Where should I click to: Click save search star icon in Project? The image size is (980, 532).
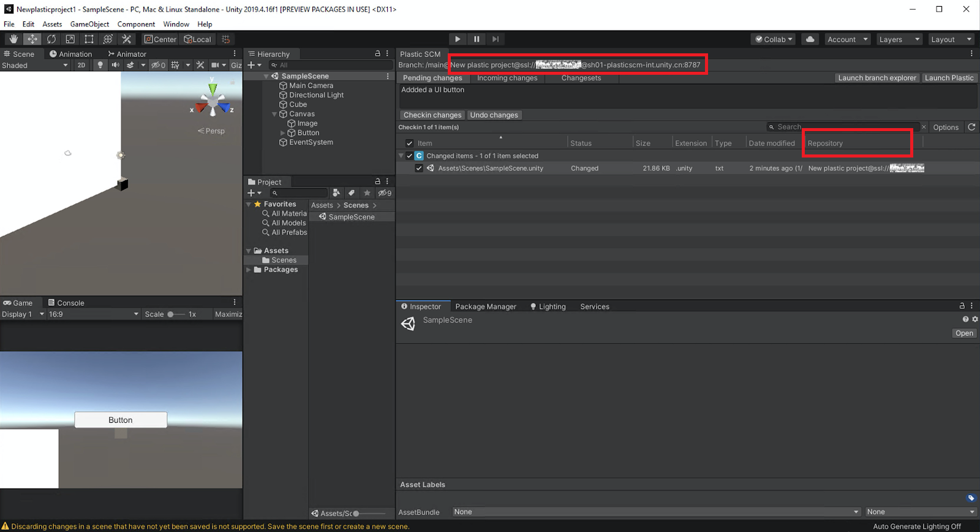(367, 192)
